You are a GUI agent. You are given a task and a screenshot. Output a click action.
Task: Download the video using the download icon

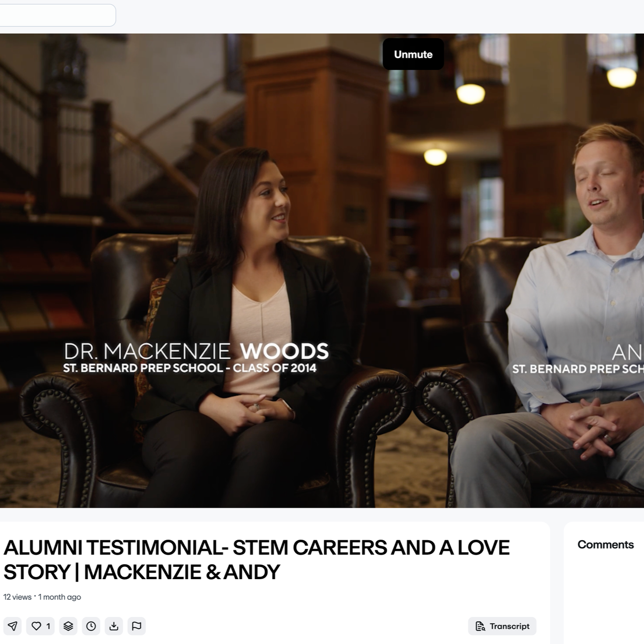point(114,626)
